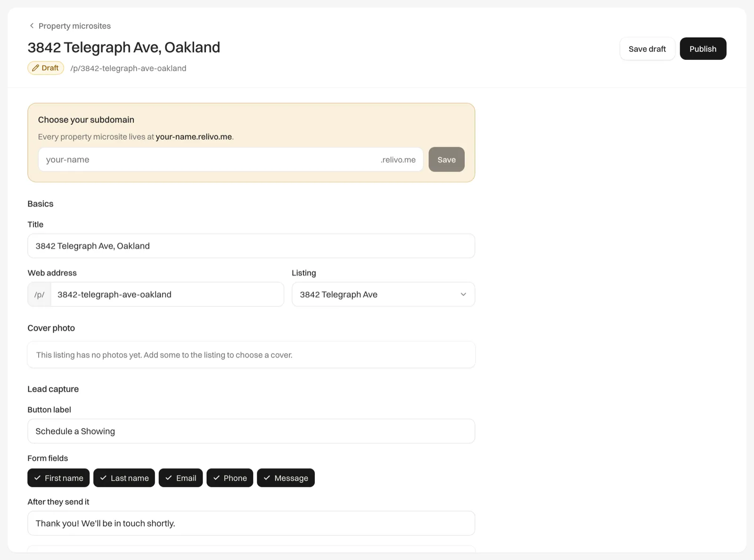
Task: Open the Listing dropdown
Action: point(383,294)
